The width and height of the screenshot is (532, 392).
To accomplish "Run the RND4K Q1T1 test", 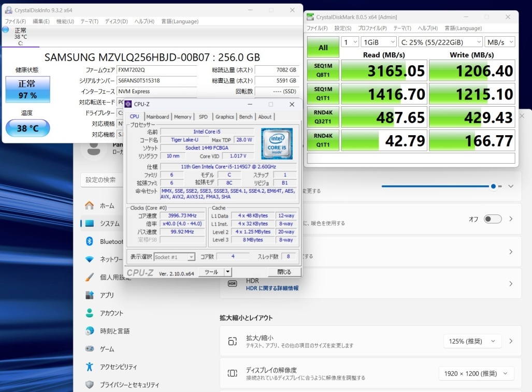I will [x=323, y=140].
